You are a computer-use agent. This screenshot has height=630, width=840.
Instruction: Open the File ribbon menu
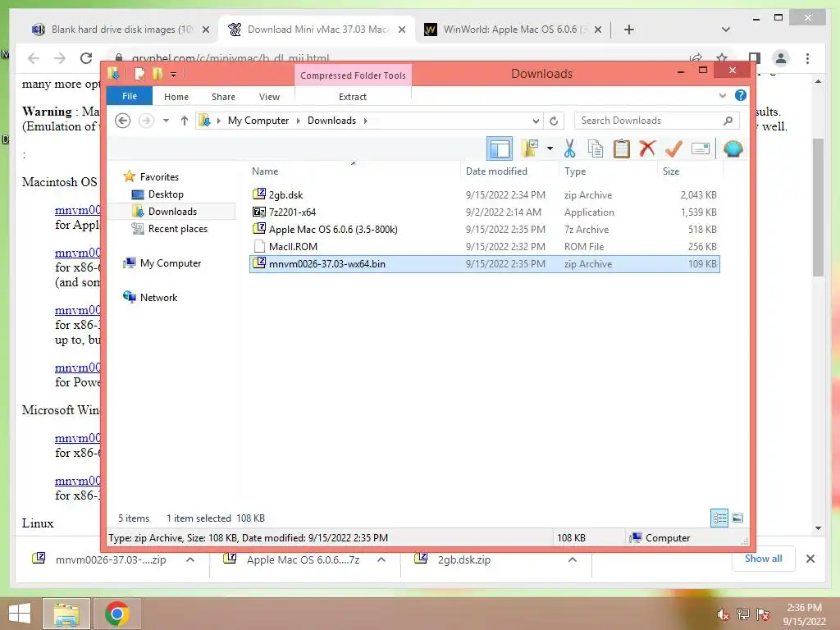pos(130,96)
